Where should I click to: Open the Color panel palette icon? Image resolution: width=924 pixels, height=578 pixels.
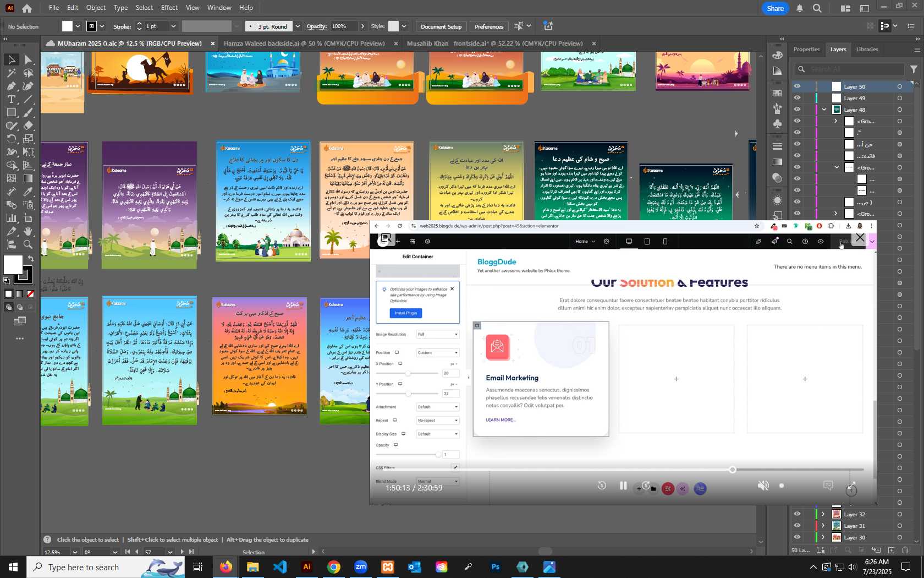777,54
